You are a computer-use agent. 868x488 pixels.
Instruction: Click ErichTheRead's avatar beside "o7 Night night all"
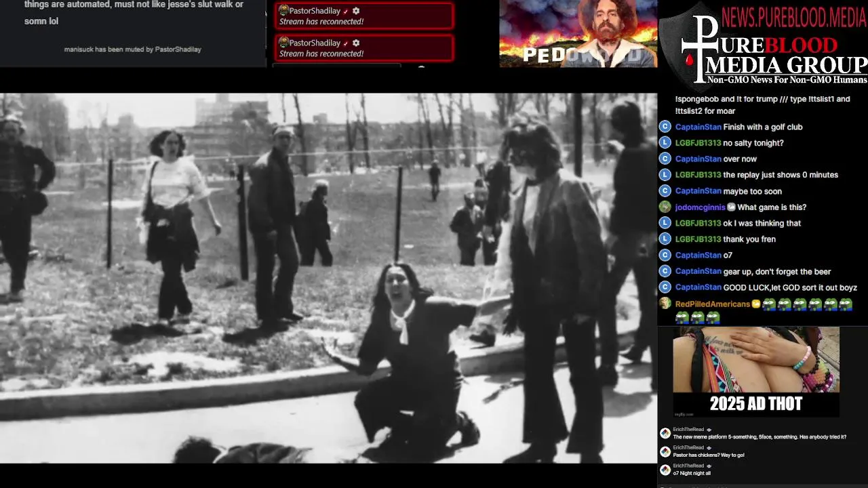click(x=665, y=470)
